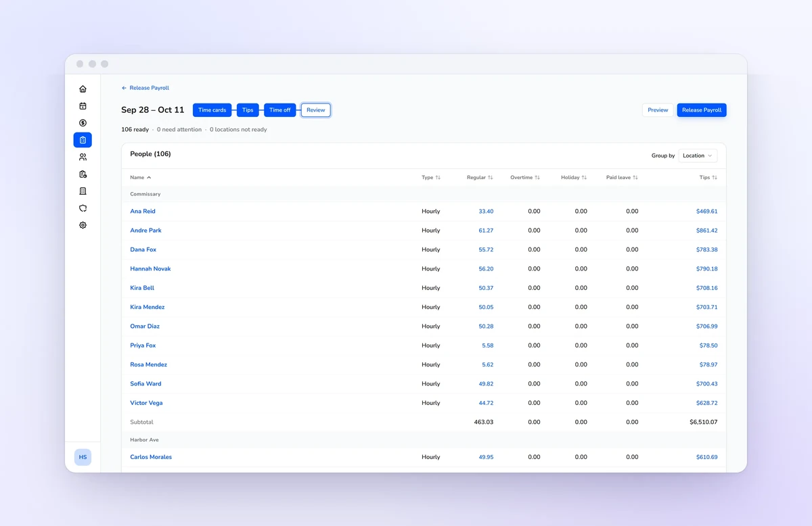The image size is (812, 526).
Task: Open Andre Park's profile link
Action: pyautogui.click(x=145, y=231)
